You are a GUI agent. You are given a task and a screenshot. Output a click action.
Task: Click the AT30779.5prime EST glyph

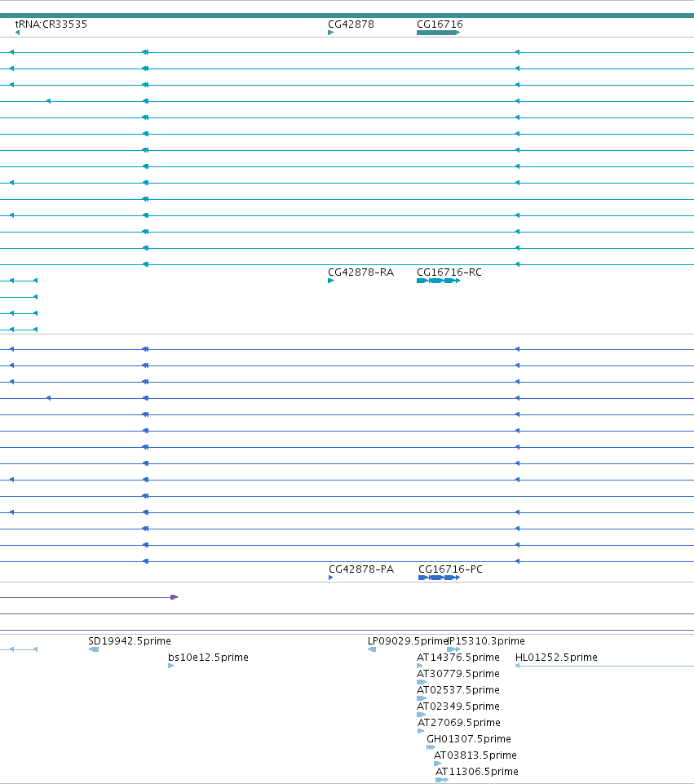point(422,682)
